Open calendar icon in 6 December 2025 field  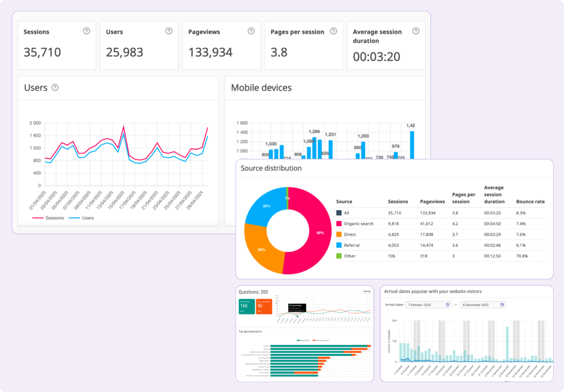502,305
